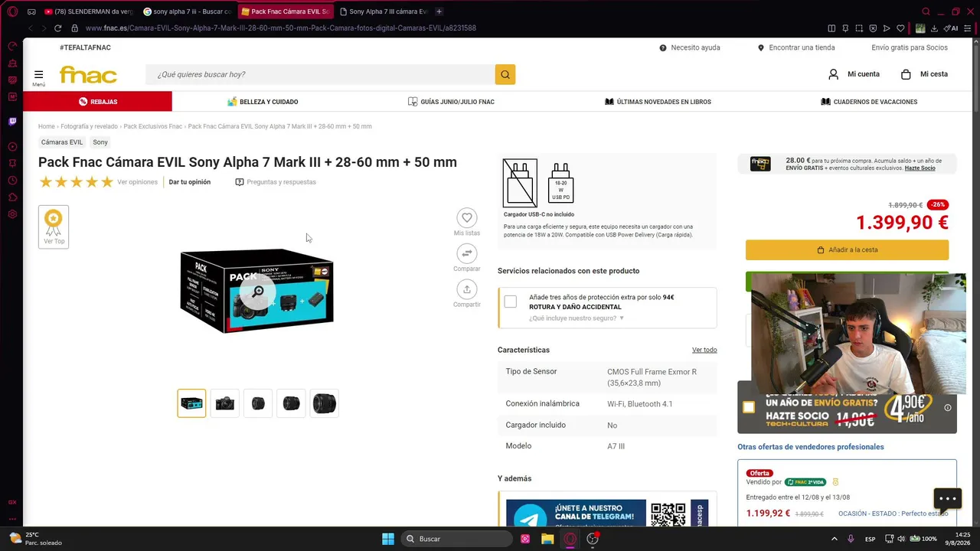Open Necesito ayuda link
The height and width of the screenshot is (551, 980).
(690, 47)
